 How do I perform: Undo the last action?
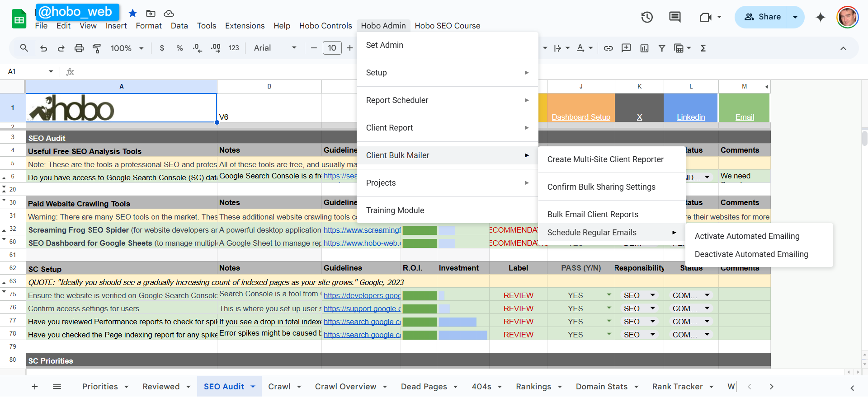click(43, 48)
